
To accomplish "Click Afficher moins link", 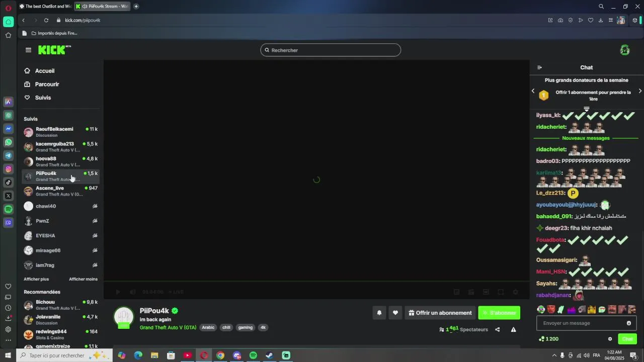I will (x=84, y=279).
